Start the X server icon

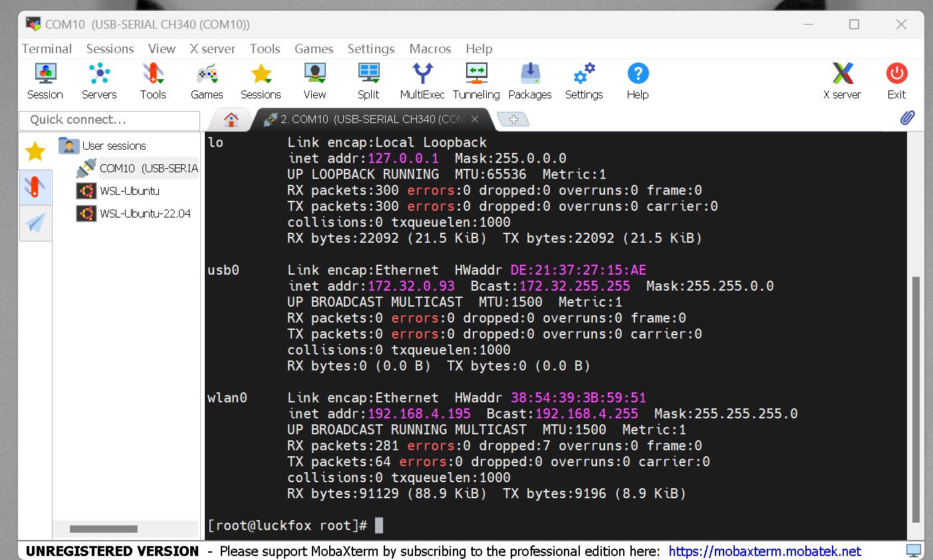pyautogui.click(x=842, y=81)
